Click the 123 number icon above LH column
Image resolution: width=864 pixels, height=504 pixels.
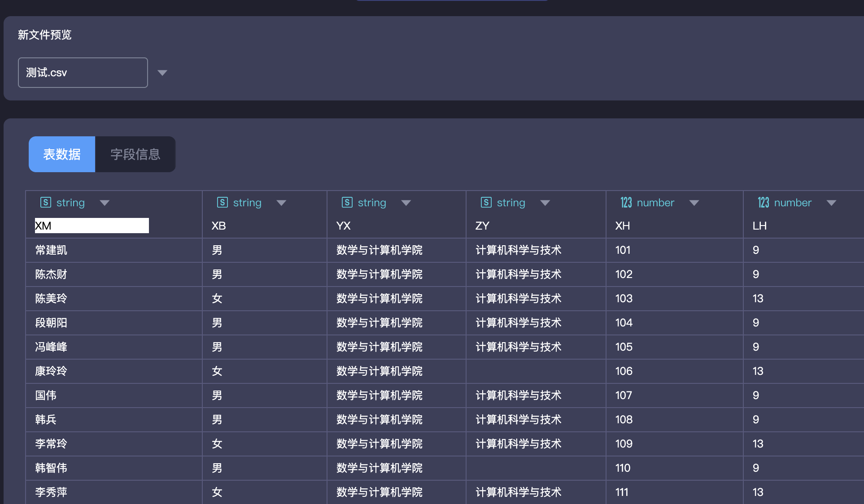tap(764, 203)
